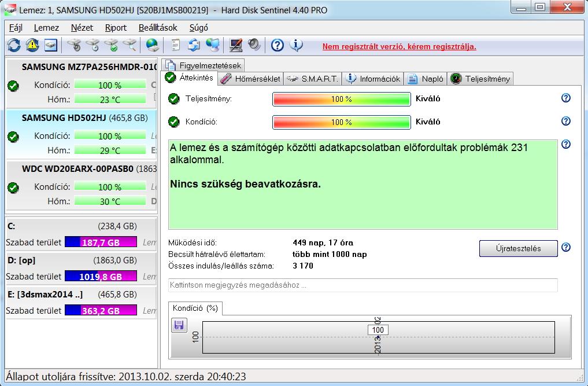
Task: Select the Kondíció (%) chart tab
Action: tap(195, 308)
